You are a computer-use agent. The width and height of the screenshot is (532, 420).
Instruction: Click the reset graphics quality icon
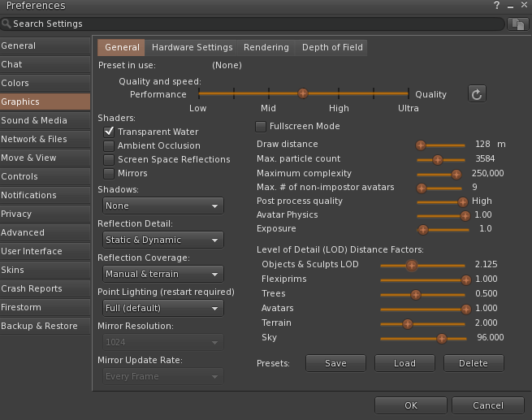[477, 94]
